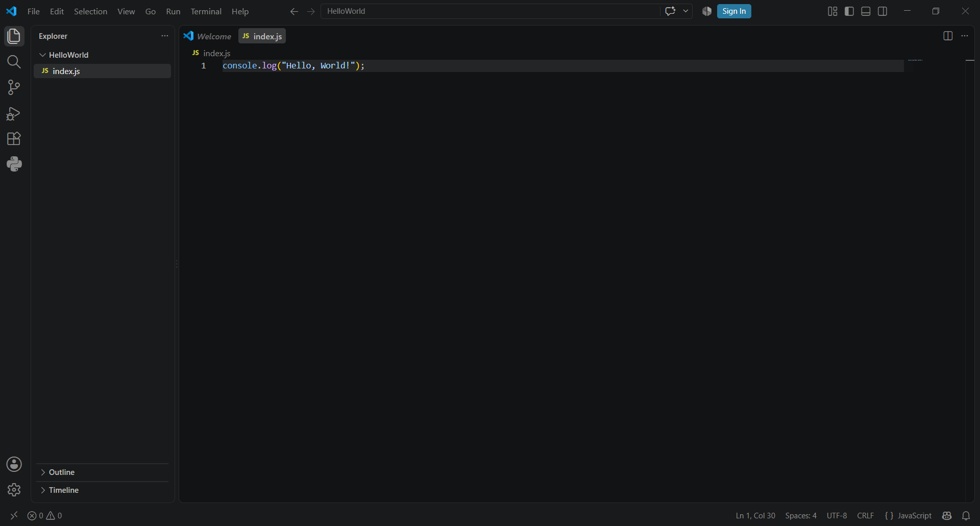This screenshot has height=526, width=980.
Task: Change CRLF end of line sequence
Action: pyautogui.click(x=865, y=516)
